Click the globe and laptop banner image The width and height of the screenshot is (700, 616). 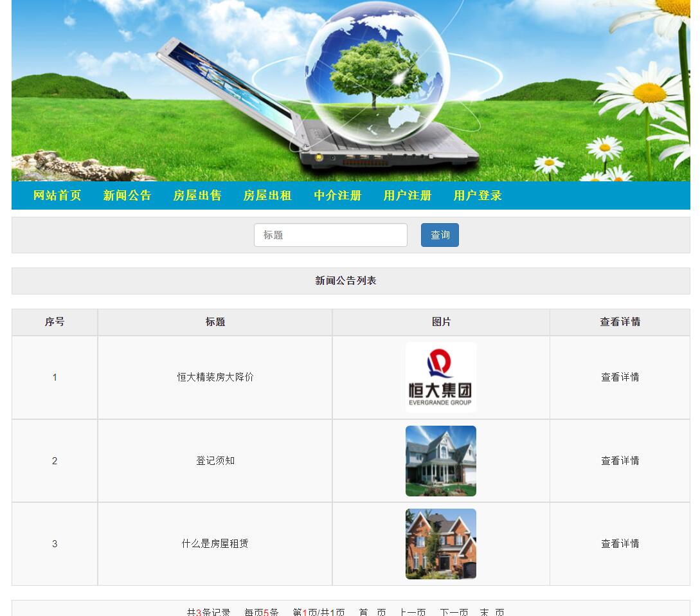(350, 90)
